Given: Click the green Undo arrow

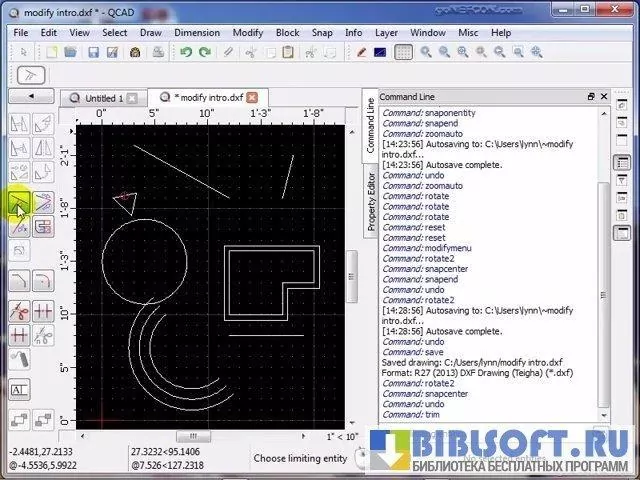Looking at the screenshot, I should pos(184,52).
